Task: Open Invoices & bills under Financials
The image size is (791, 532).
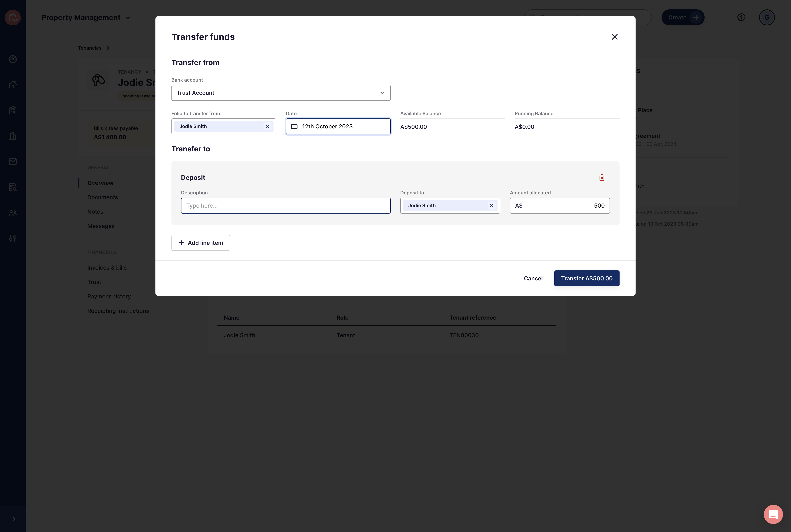Action: click(107, 267)
